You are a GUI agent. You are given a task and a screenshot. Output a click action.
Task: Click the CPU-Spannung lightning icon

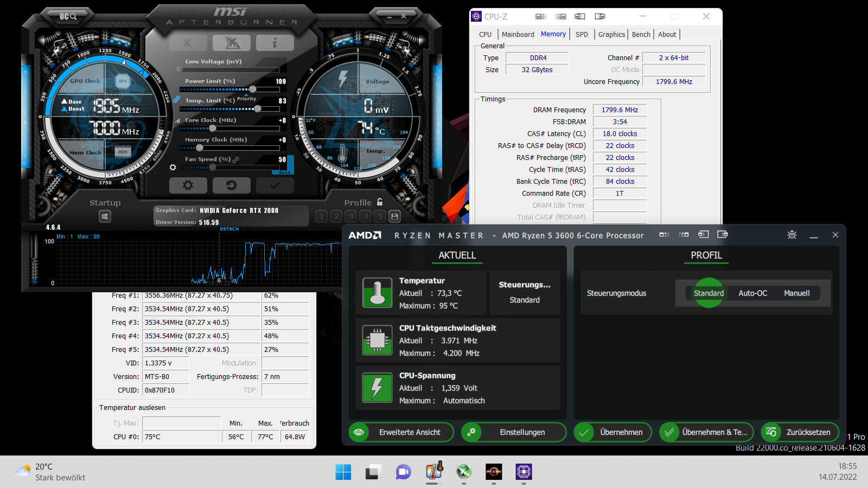click(x=377, y=388)
